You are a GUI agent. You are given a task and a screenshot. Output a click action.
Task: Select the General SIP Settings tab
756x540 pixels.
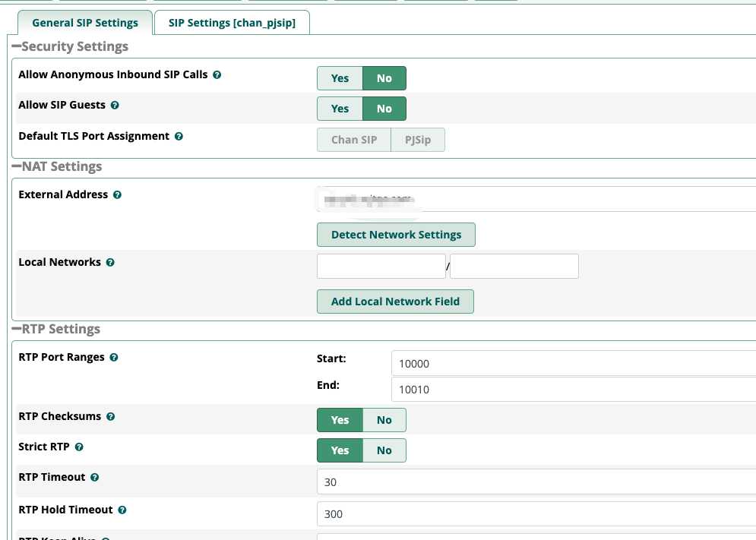(85, 23)
